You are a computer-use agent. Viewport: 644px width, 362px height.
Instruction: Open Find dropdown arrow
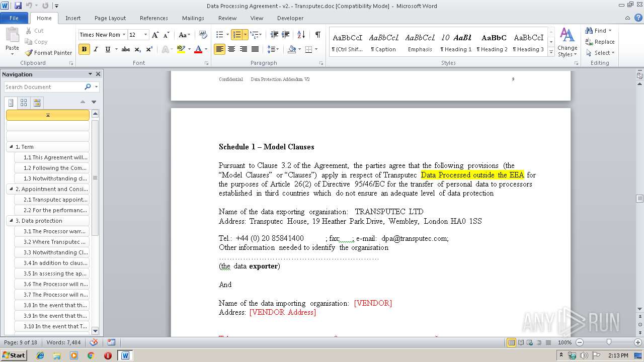click(610, 31)
